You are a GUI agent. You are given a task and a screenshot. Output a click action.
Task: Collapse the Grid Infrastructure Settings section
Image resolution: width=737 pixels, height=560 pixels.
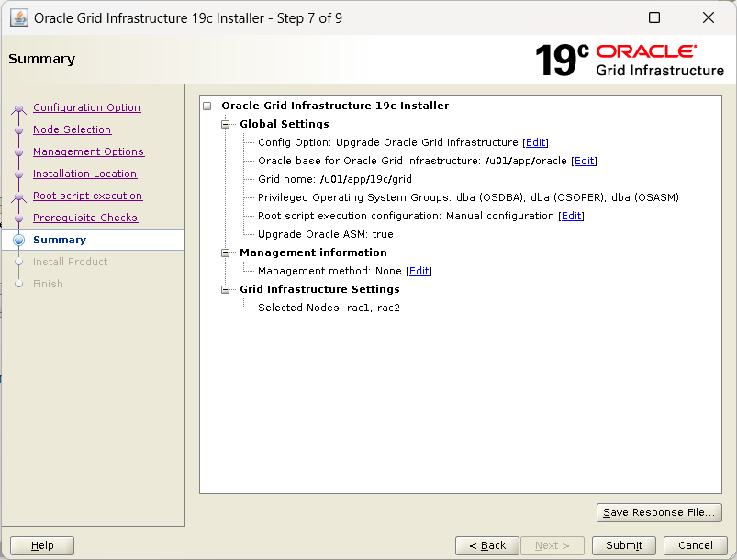226,289
